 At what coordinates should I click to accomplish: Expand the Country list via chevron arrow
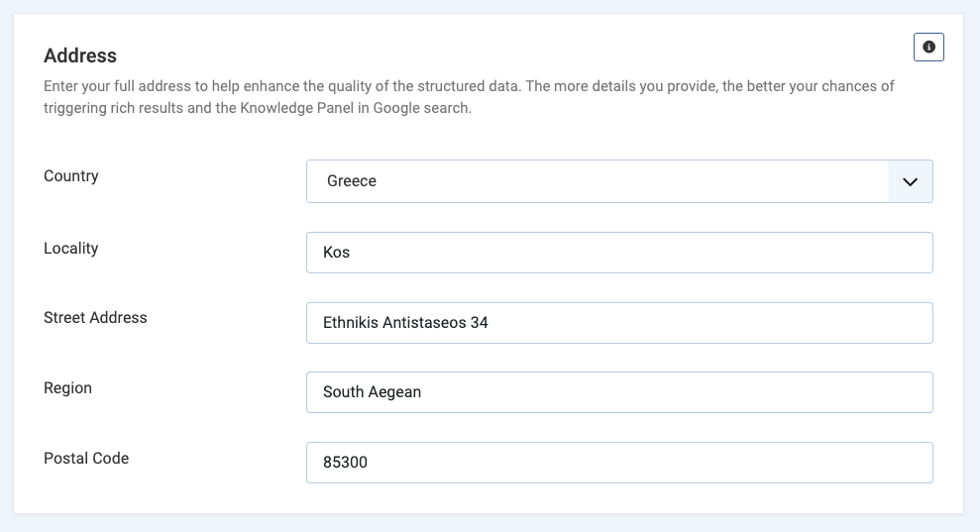coord(910,181)
